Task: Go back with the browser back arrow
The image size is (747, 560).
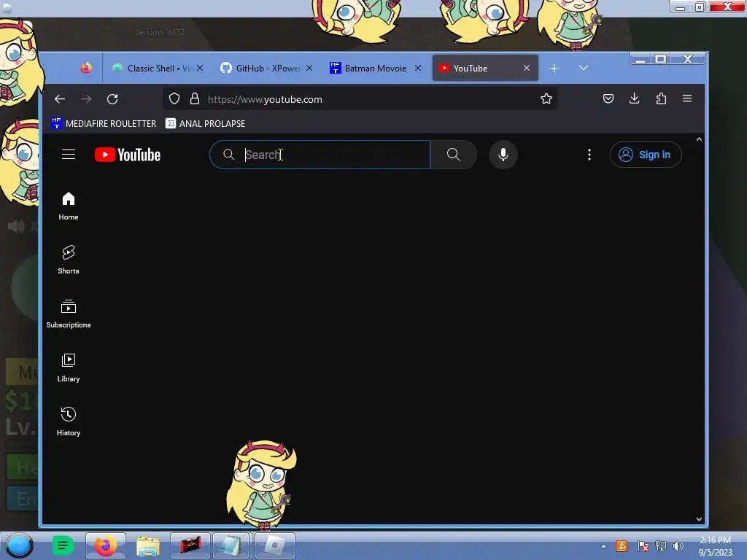Action: (60, 99)
